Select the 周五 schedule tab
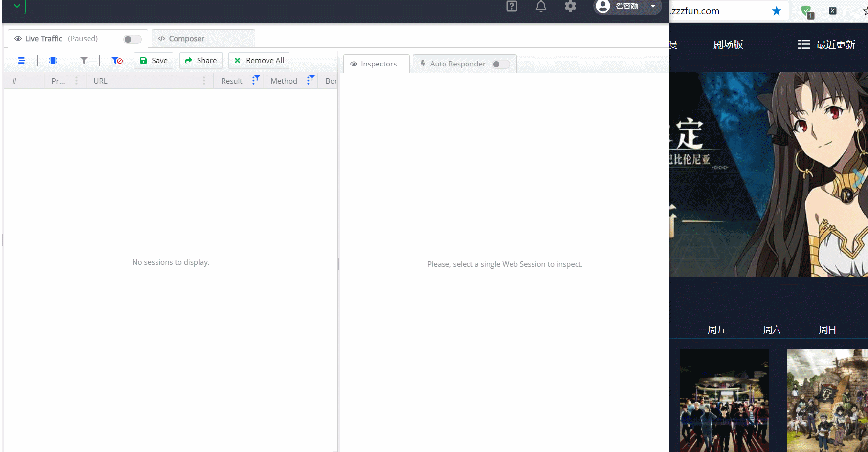This screenshot has width=868, height=452. coord(716,330)
